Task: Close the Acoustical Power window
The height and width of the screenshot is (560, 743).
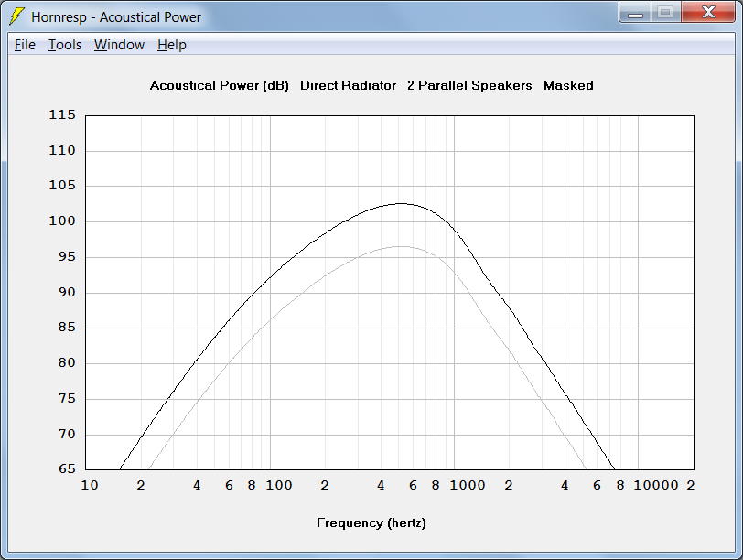Action: tap(708, 12)
